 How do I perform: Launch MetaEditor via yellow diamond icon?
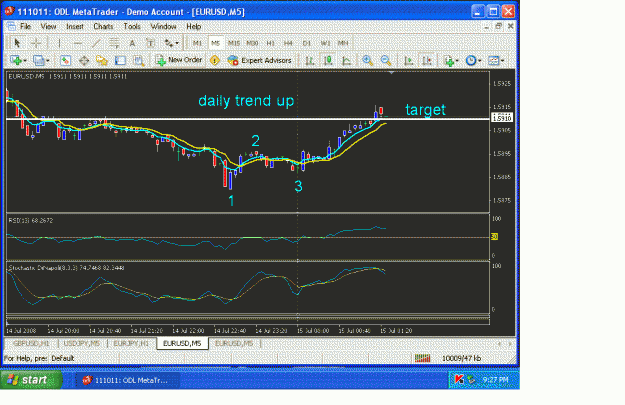coord(215,61)
